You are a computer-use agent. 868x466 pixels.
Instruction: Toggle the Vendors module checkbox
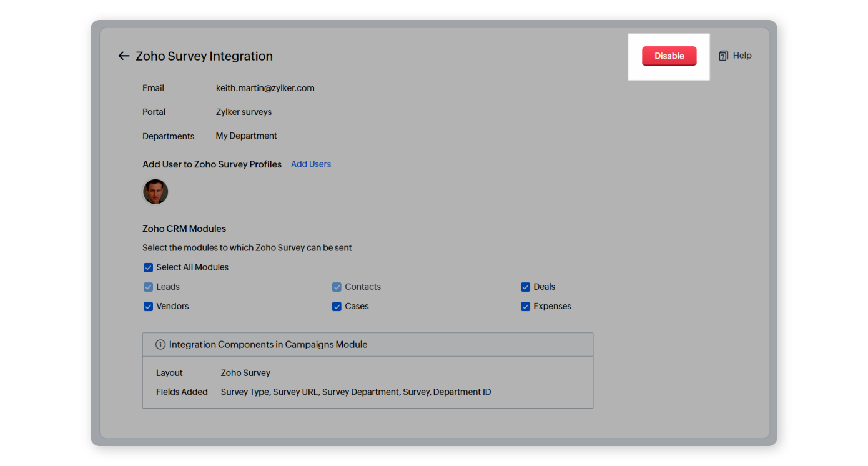(149, 307)
